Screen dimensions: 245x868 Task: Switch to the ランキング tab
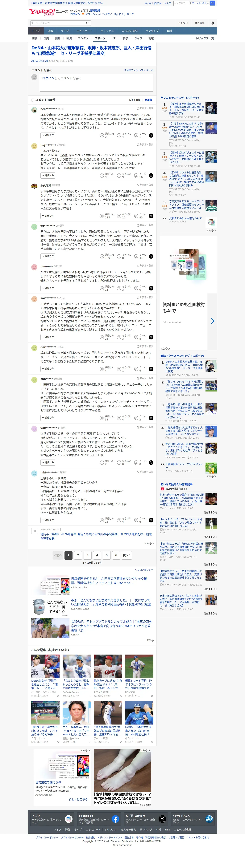click(x=152, y=31)
